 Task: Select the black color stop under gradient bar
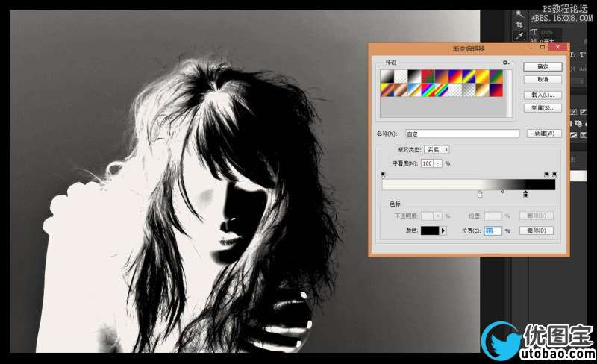click(x=526, y=194)
